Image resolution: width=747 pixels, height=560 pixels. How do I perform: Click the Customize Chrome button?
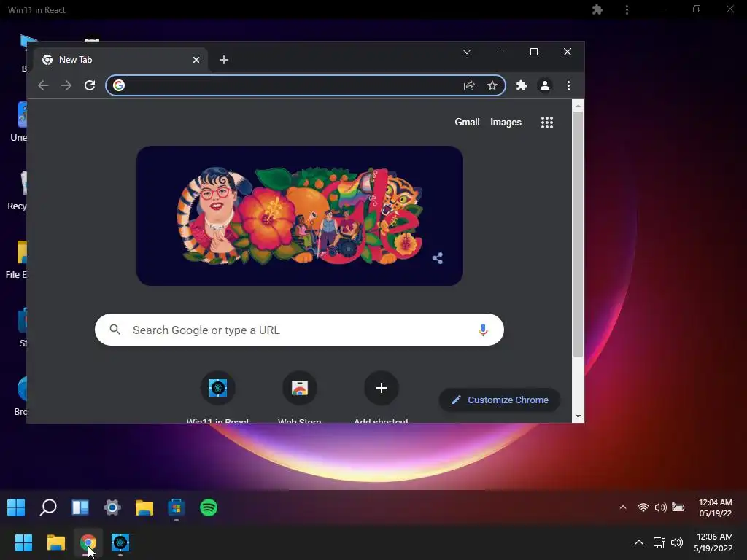[499, 400]
